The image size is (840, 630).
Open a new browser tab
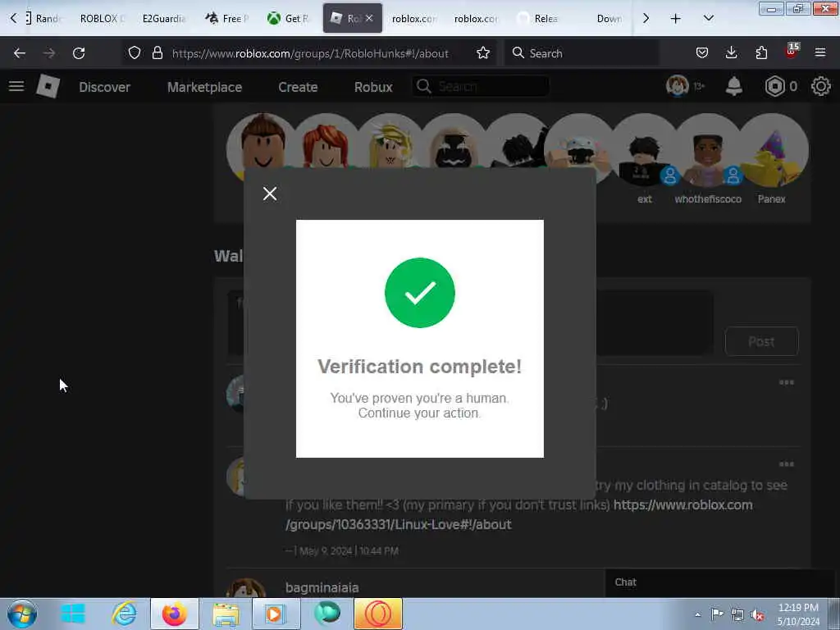point(676,19)
